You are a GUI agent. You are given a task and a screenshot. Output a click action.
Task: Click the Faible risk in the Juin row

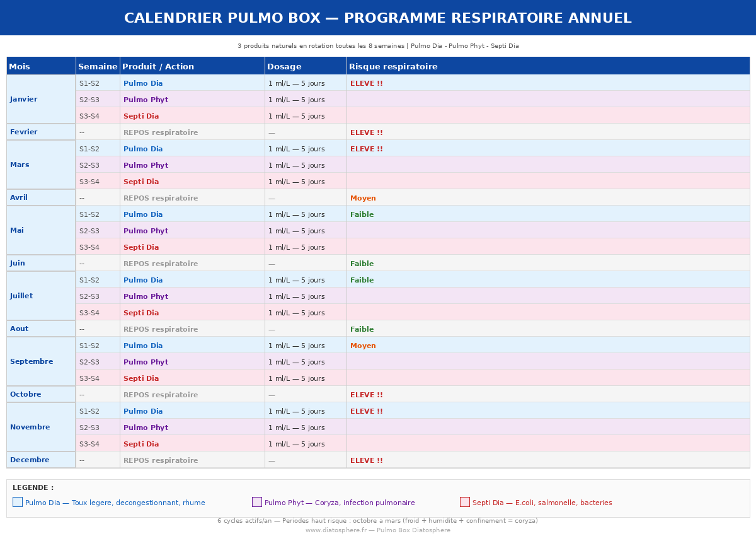pos(362,264)
